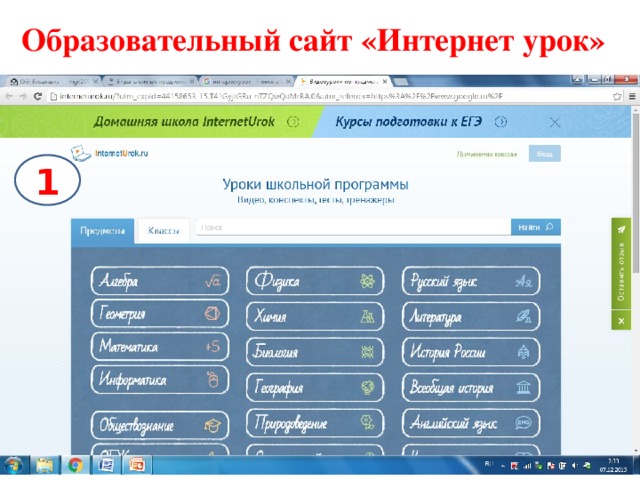Click the quill icon on Литература
Screen dimensions: 640x480
(523, 316)
